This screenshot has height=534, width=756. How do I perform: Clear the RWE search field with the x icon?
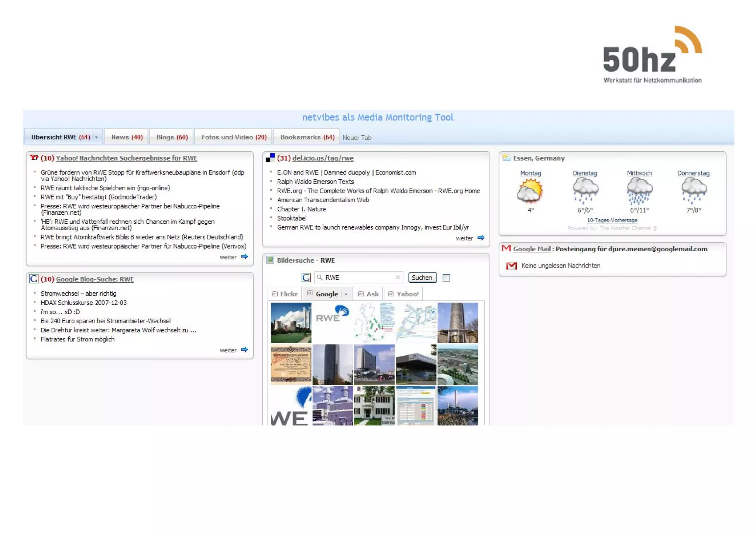(398, 277)
